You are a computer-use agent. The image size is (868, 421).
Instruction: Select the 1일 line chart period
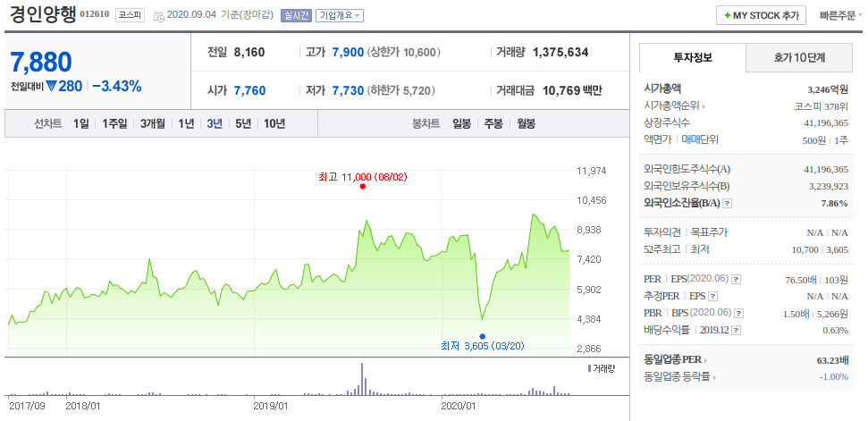[x=80, y=123]
